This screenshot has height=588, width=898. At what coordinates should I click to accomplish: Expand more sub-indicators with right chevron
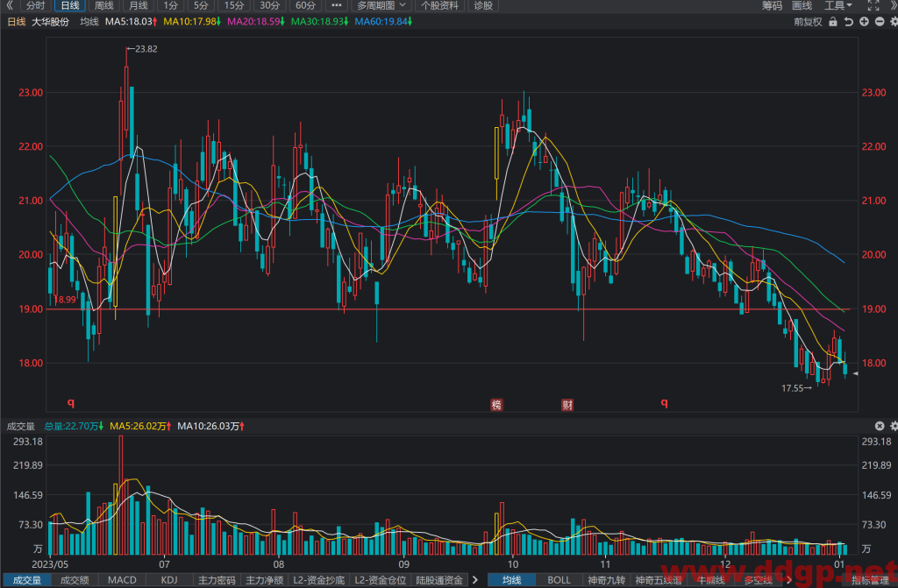click(475, 580)
